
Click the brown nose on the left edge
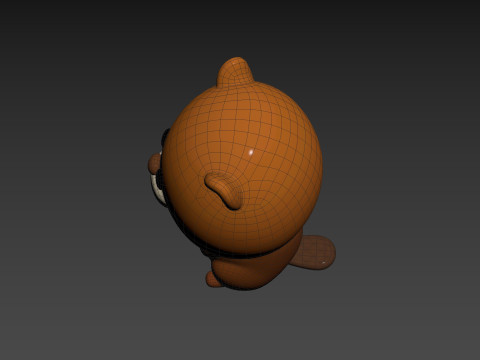154,164
